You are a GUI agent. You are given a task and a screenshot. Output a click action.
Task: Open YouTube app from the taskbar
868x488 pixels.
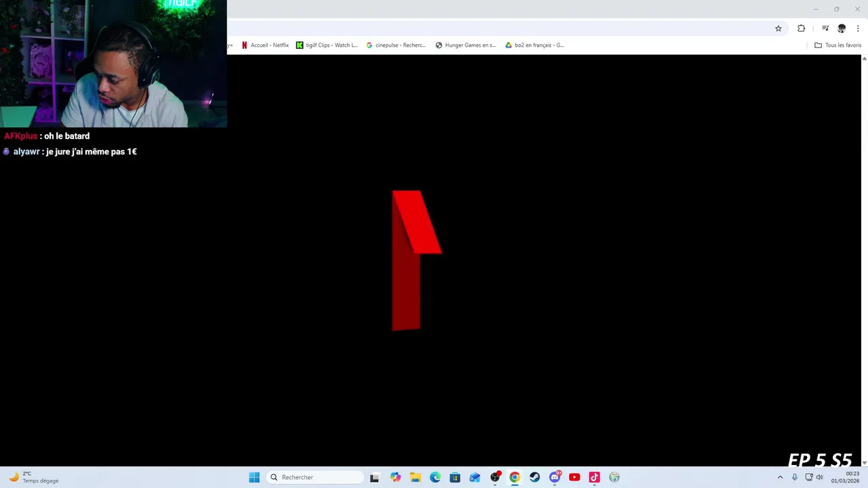point(574,477)
